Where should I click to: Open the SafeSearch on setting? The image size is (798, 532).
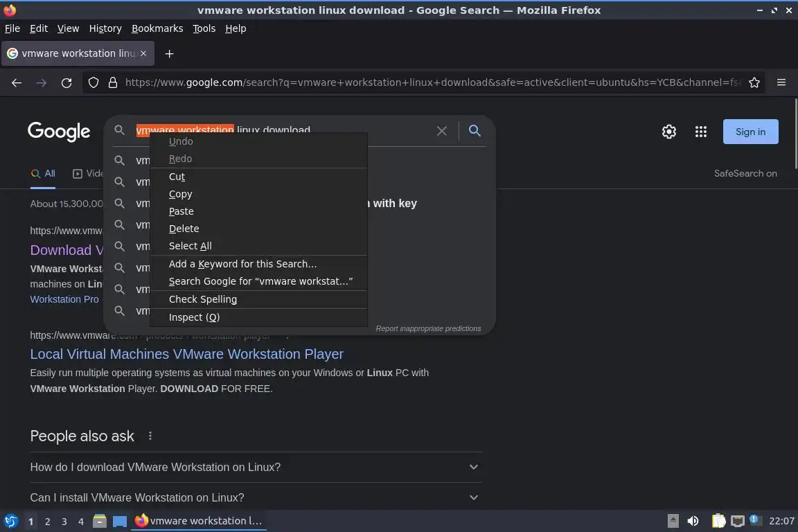[745, 174]
